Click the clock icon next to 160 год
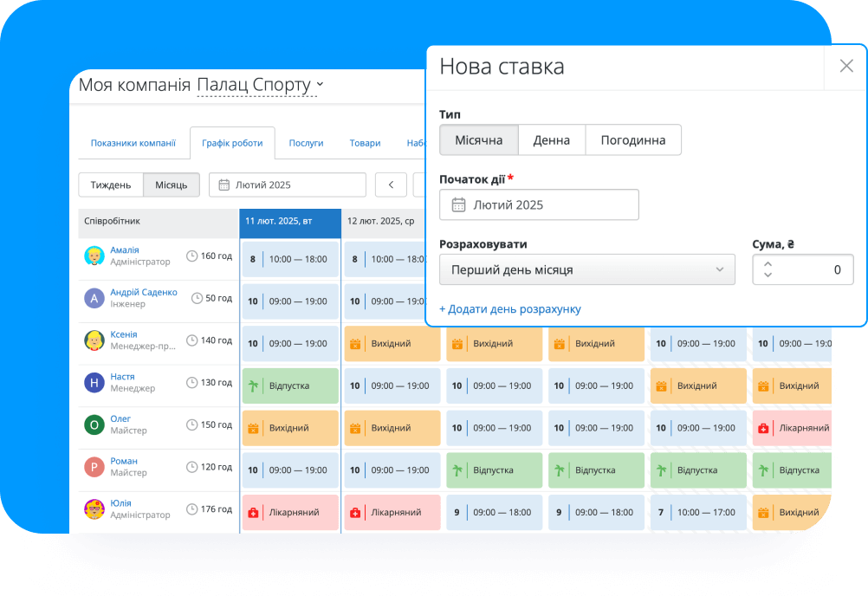The height and width of the screenshot is (596, 868). (x=191, y=256)
